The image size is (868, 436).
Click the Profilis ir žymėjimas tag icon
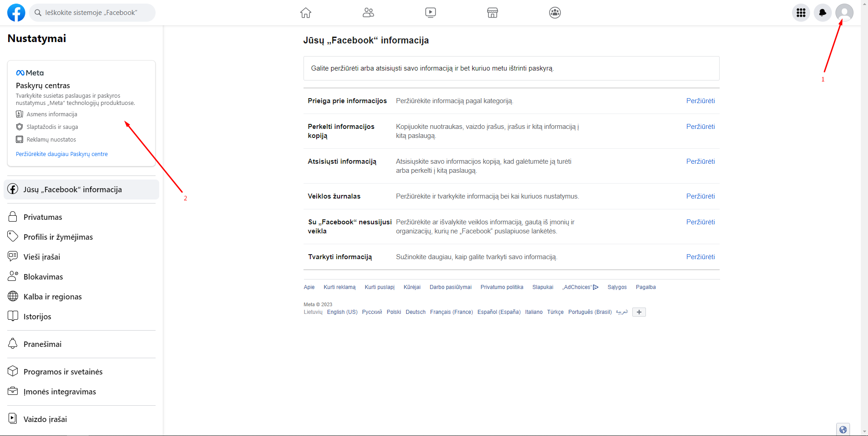coord(13,237)
